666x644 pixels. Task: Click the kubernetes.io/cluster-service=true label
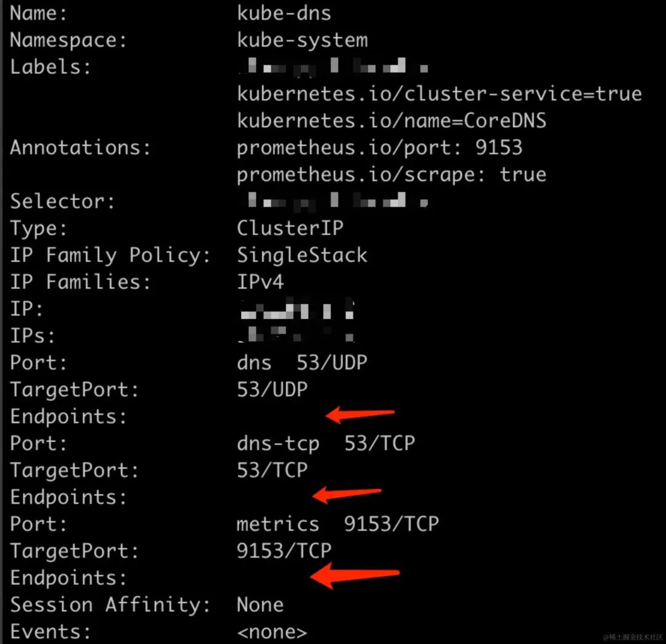point(439,94)
